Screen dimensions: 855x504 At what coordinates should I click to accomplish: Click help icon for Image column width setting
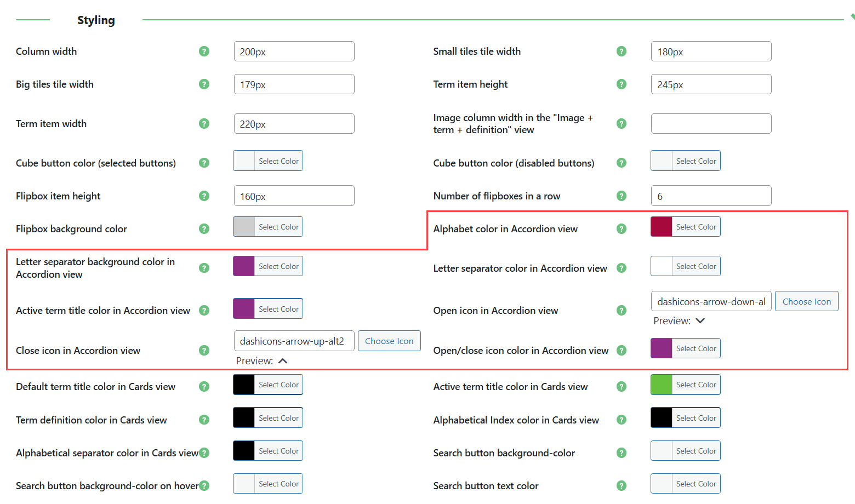pyautogui.click(x=622, y=123)
